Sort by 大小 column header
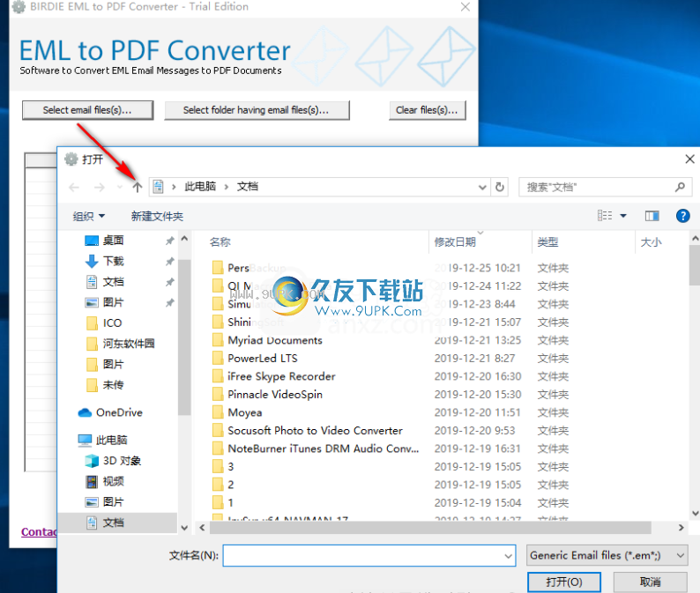This screenshot has width=700, height=593. click(x=651, y=242)
